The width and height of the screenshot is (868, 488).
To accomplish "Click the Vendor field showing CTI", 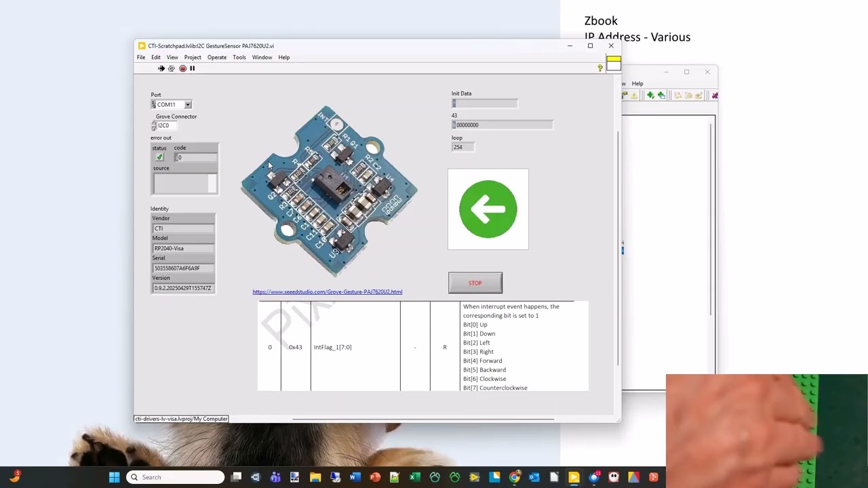I will [183, 228].
